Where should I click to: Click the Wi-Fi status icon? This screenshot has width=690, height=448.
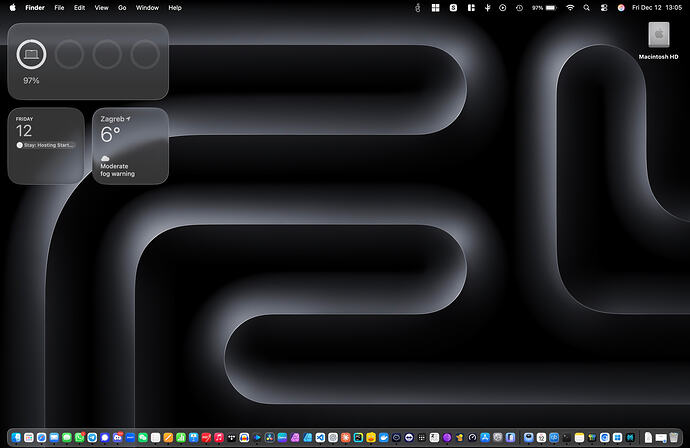coord(570,7)
